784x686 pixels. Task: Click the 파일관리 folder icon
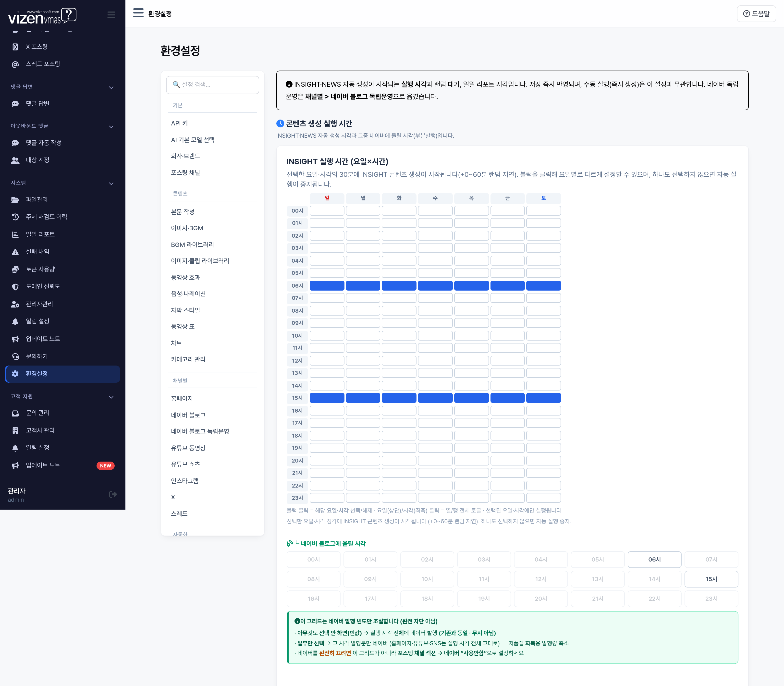click(x=15, y=199)
